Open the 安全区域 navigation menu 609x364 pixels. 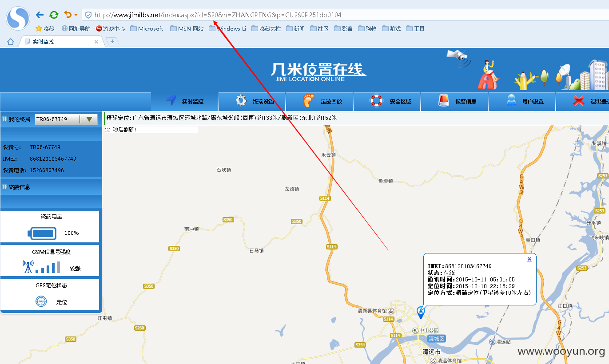pos(387,102)
